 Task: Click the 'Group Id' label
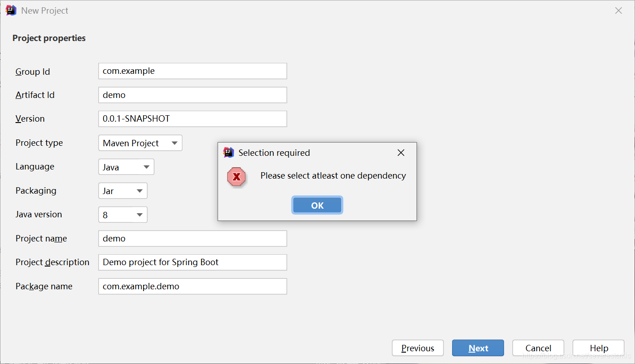tap(33, 72)
